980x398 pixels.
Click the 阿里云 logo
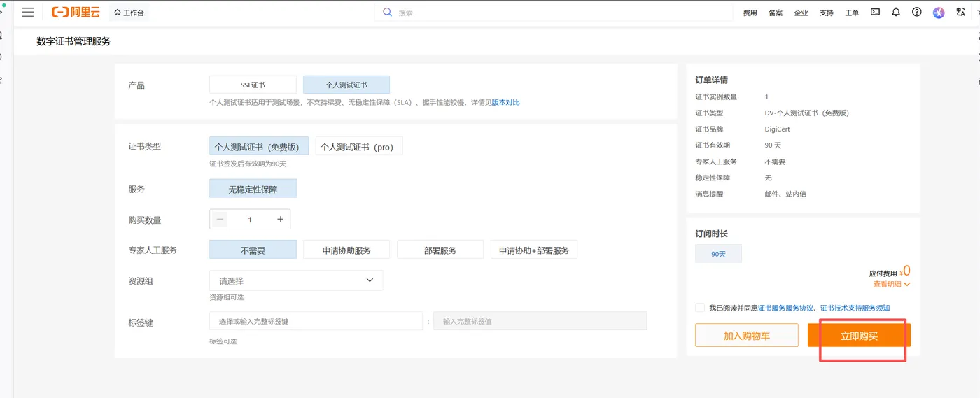tap(77, 13)
